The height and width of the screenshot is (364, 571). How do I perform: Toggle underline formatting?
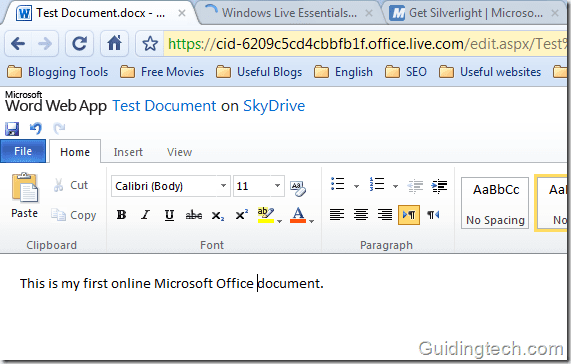(169, 215)
